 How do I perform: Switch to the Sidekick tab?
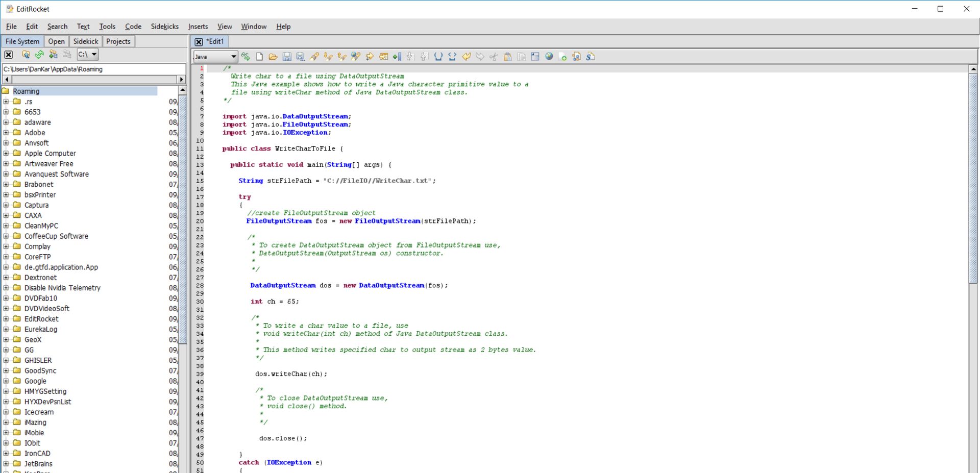tap(86, 41)
